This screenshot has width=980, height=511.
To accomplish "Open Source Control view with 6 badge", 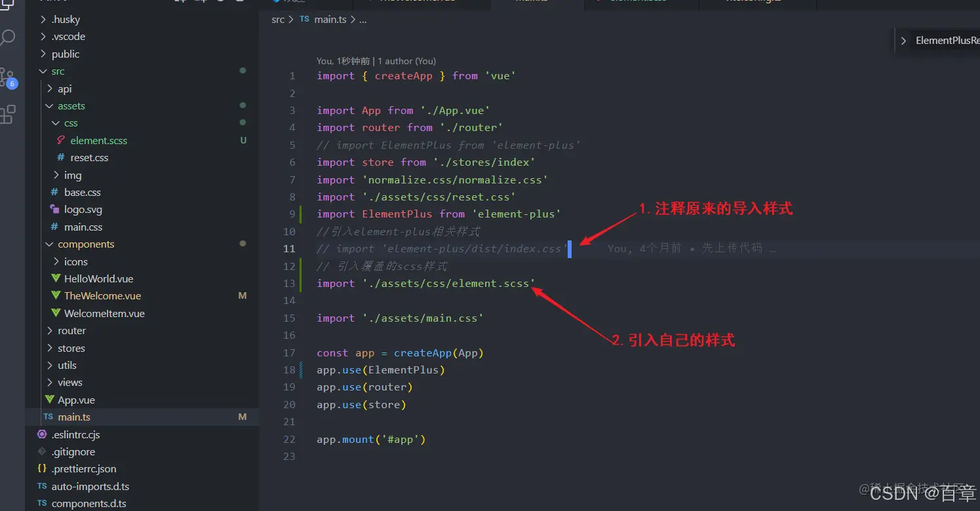I will [8, 77].
